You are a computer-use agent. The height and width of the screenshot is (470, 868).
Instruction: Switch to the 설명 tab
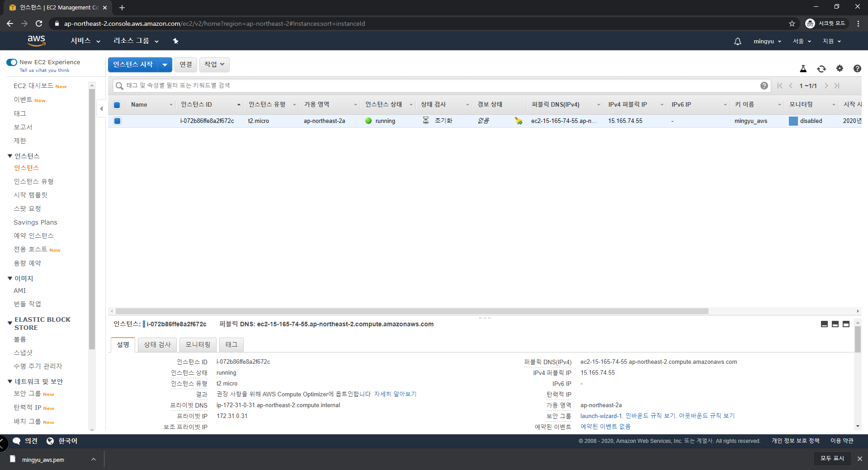pos(123,345)
